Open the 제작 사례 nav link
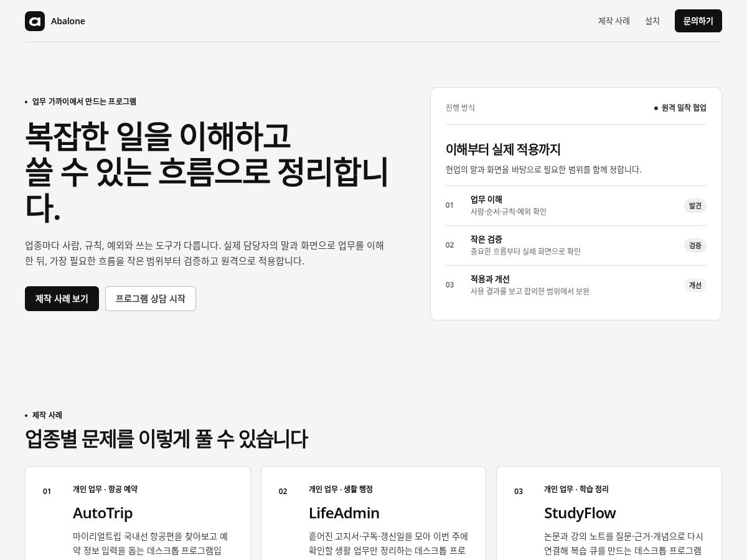The height and width of the screenshot is (560, 747). coord(614,21)
